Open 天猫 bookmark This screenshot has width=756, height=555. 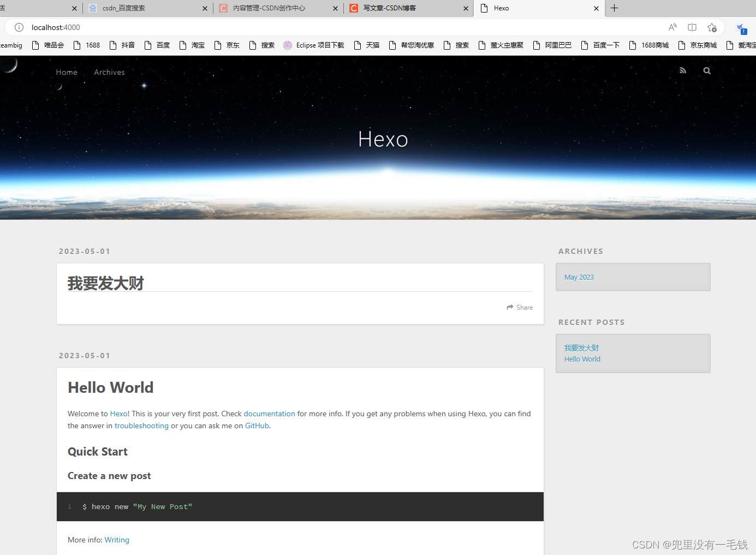(367, 45)
